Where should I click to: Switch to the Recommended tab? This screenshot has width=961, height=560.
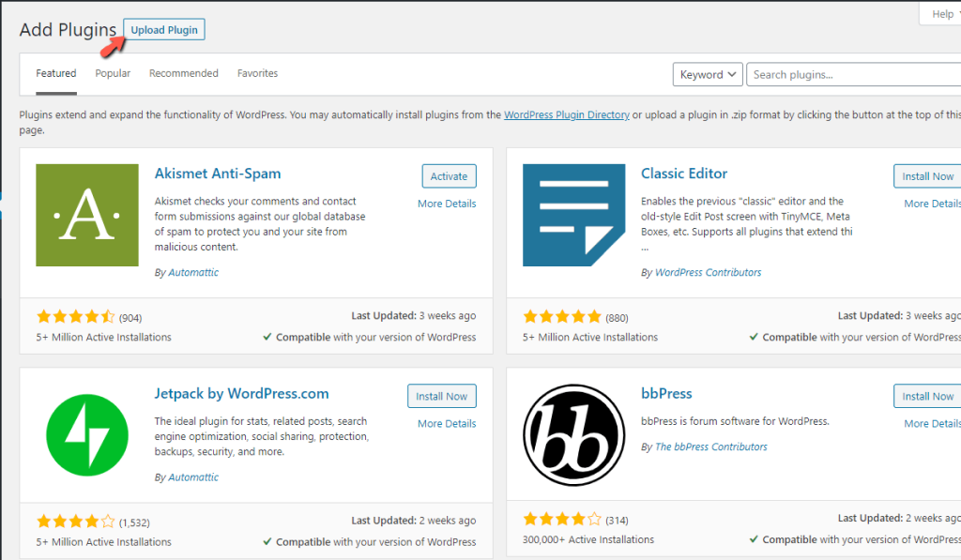point(183,73)
